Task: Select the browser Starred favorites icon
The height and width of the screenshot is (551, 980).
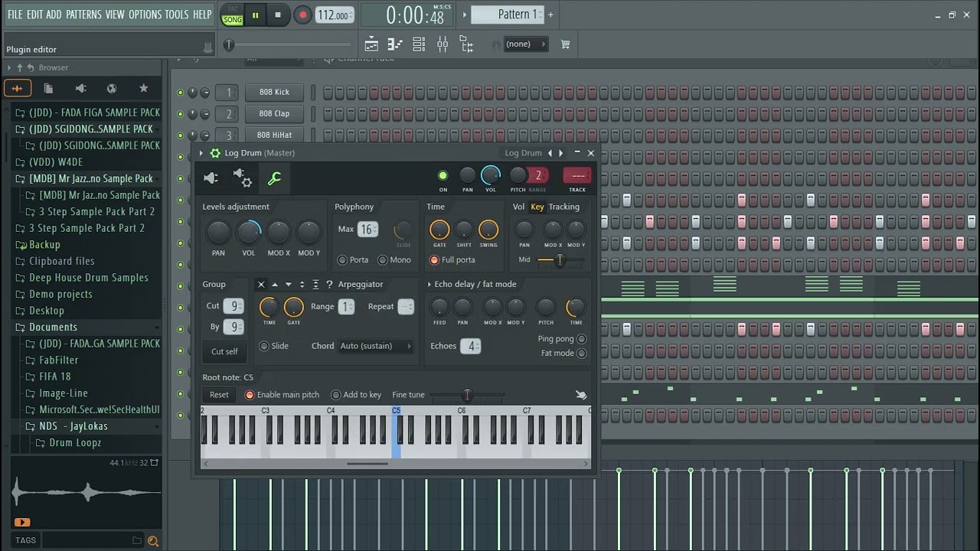Action: (x=143, y=88)
